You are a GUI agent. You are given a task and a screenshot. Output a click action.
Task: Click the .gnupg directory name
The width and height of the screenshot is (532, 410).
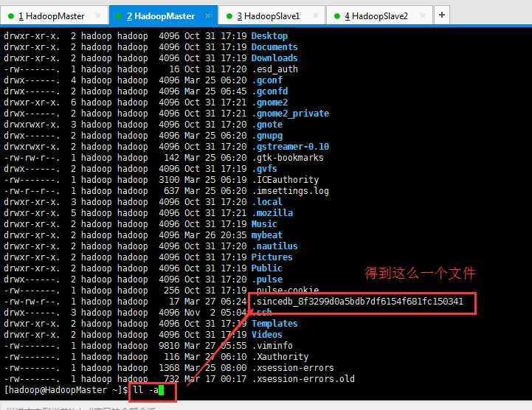pos(267,136)
